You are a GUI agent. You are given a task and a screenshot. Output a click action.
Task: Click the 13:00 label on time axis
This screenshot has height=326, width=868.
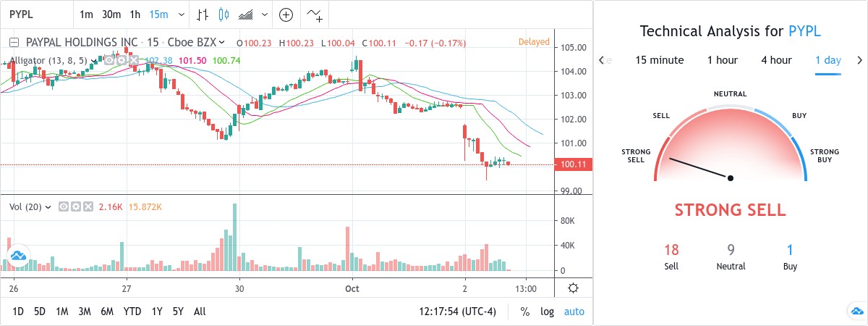point(526,288)
